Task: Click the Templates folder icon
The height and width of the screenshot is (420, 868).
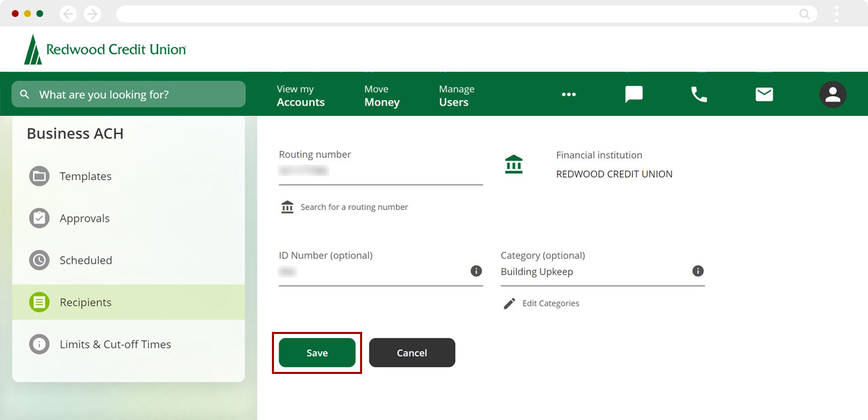Action: 39,176
